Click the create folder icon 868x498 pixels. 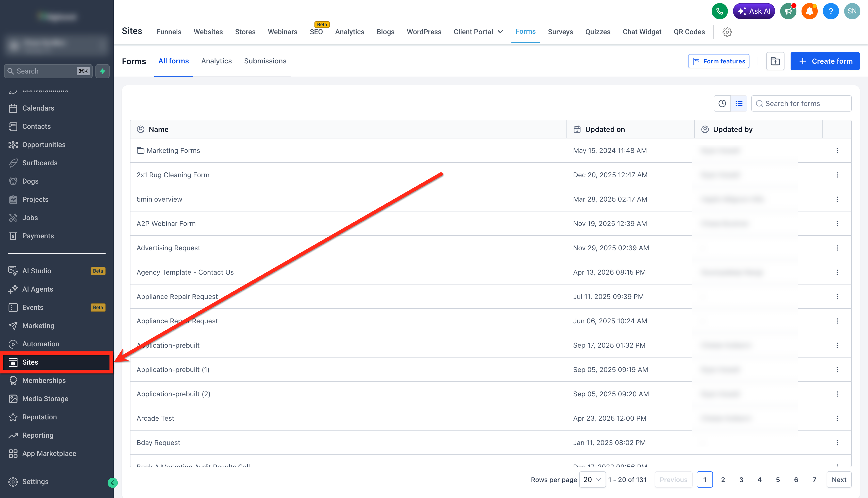(775, 61)
